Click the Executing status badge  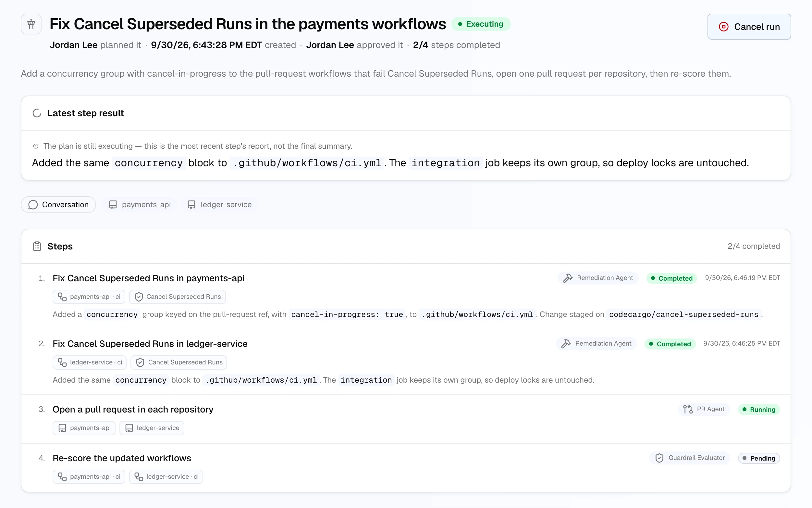tap(481, 24)
